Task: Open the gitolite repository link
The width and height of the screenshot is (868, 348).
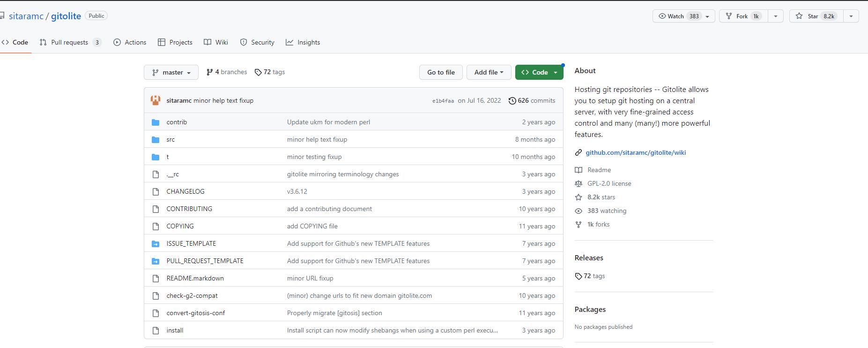Action: click(x=66, y=16)
